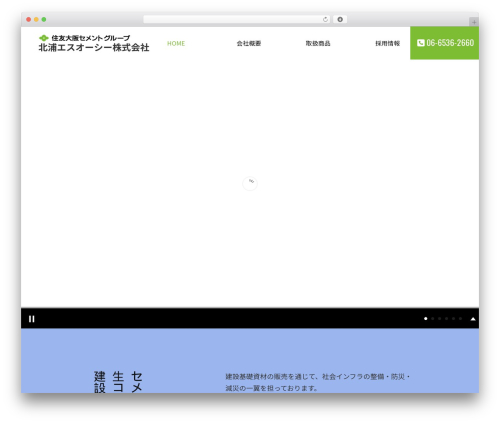Click the 住友大阪セメントグループ text
The image size is (500, 423).
pos(91,38)
